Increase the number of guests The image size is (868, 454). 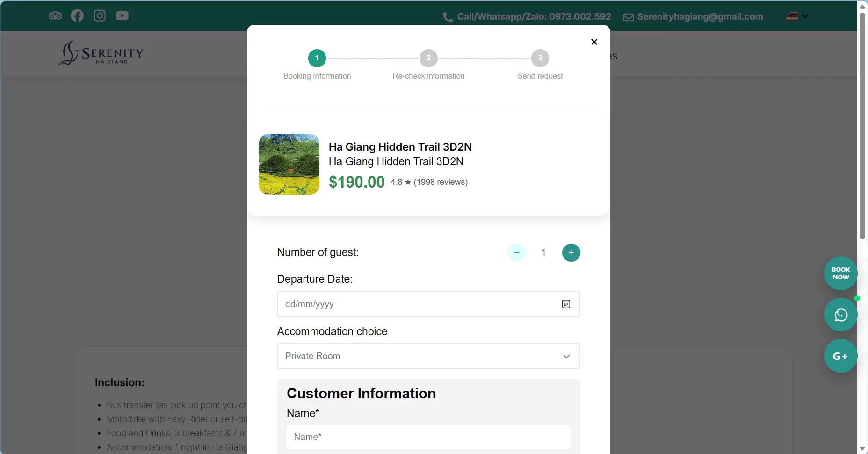[x=571, y=253]
